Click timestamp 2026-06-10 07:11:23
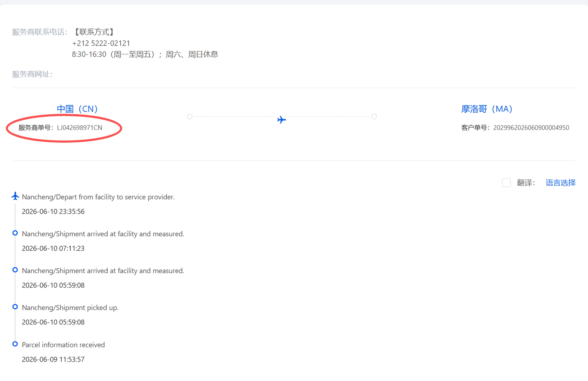Viewport: 588px width, 381px height. [53, 248]
